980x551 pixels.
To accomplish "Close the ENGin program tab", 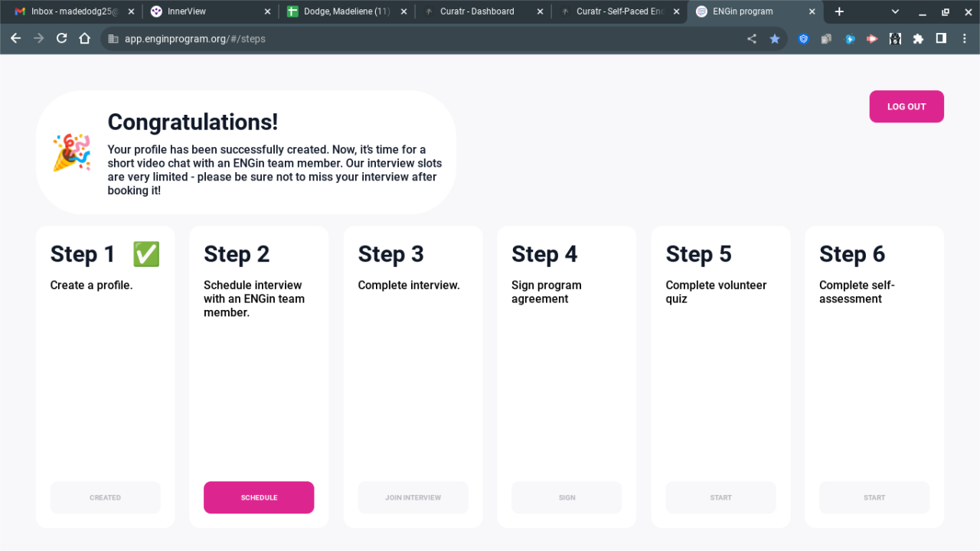I will click(812, 11).
